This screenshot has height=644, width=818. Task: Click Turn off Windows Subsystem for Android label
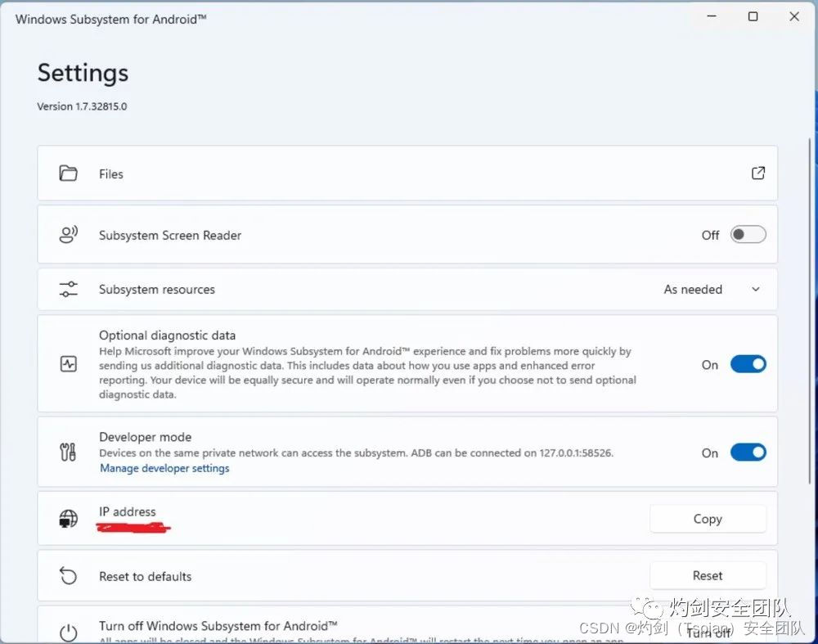[x=218, y=625]
